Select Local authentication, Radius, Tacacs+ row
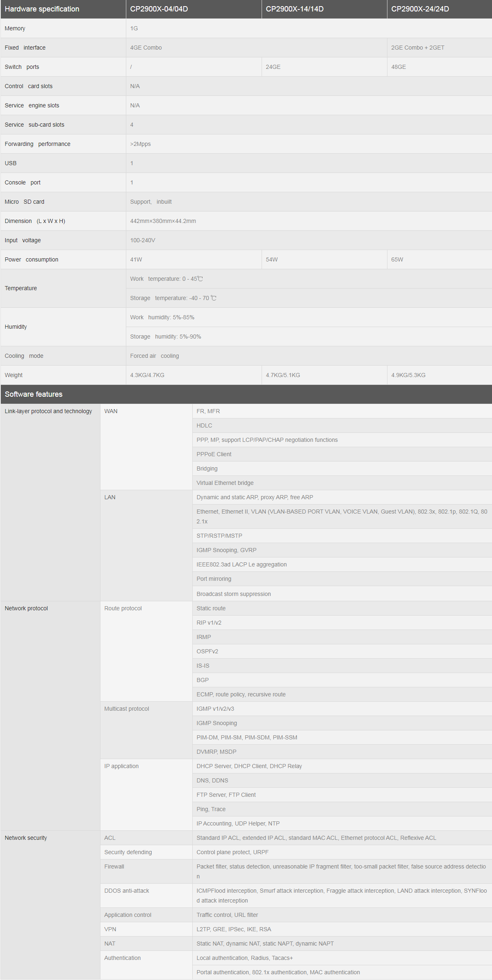The height and width of the screenshot is (980, 492). click(x=342, y=958)
